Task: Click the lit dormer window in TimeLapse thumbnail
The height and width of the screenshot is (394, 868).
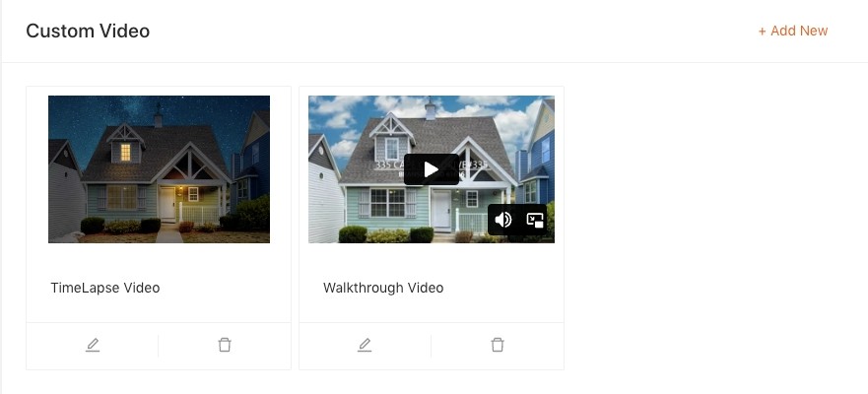Action: (x=126, y=152)
